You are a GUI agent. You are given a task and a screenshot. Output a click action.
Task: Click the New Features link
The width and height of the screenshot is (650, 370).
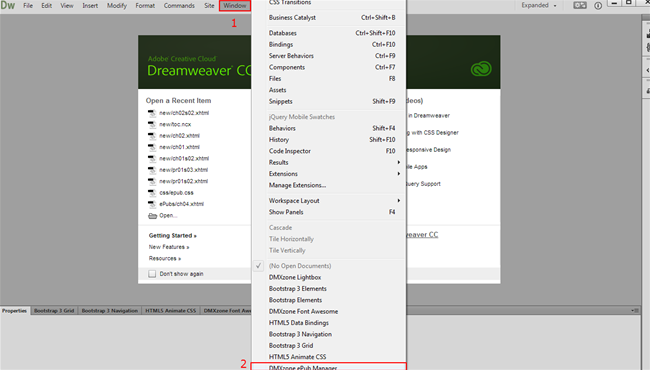(x=169, y=247)
